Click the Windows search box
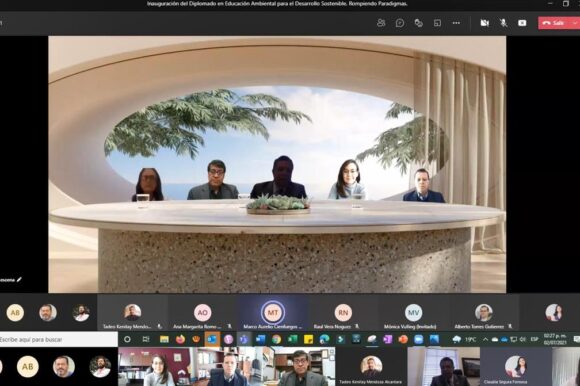Viewport: 580px width, 386px height. [58, 339]
